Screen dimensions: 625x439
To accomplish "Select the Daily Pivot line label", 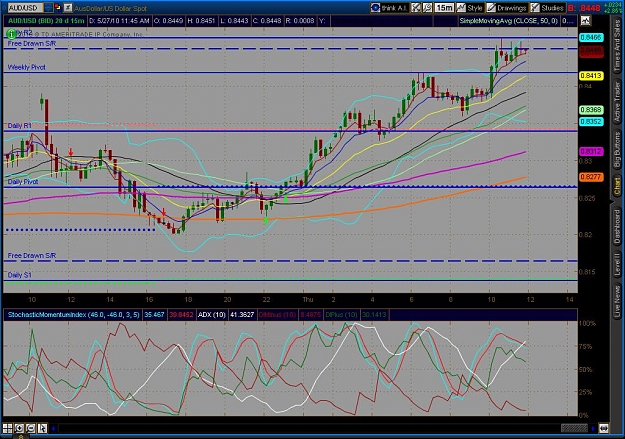I will pyautogui.click(x=23, y=182).
